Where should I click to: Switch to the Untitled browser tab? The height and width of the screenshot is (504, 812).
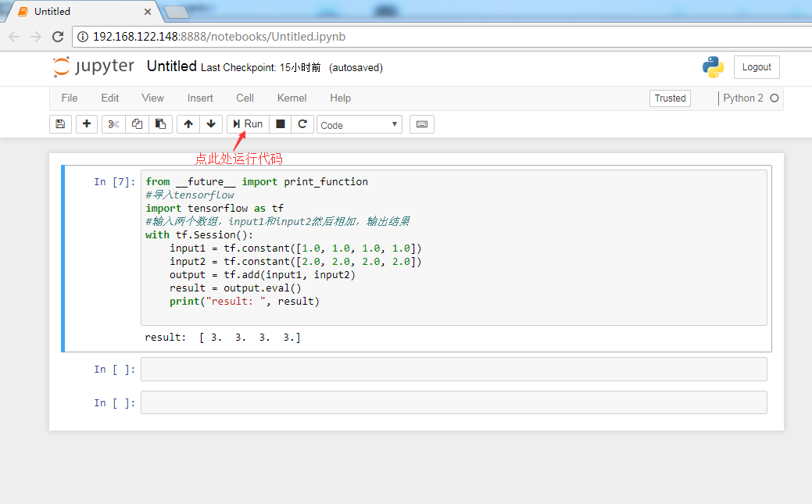point(83,12)
